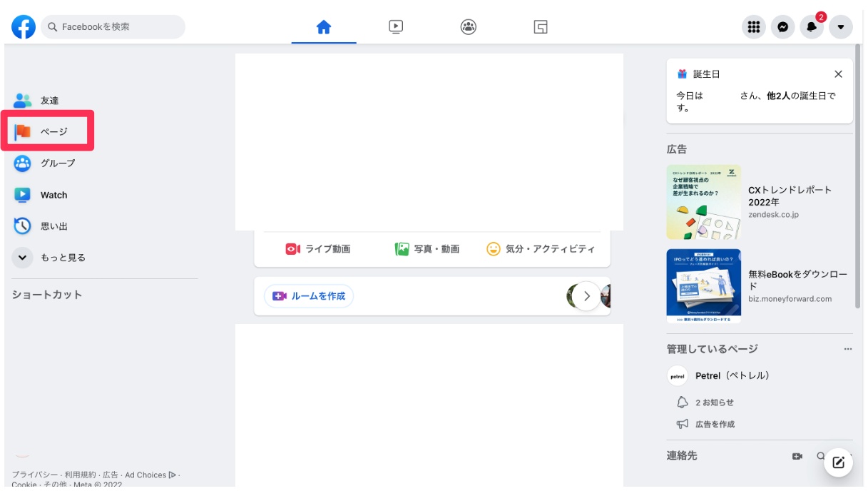The image size is (868, 491).
Task: Open the apps grid menu icon
Action: point(754,26)
